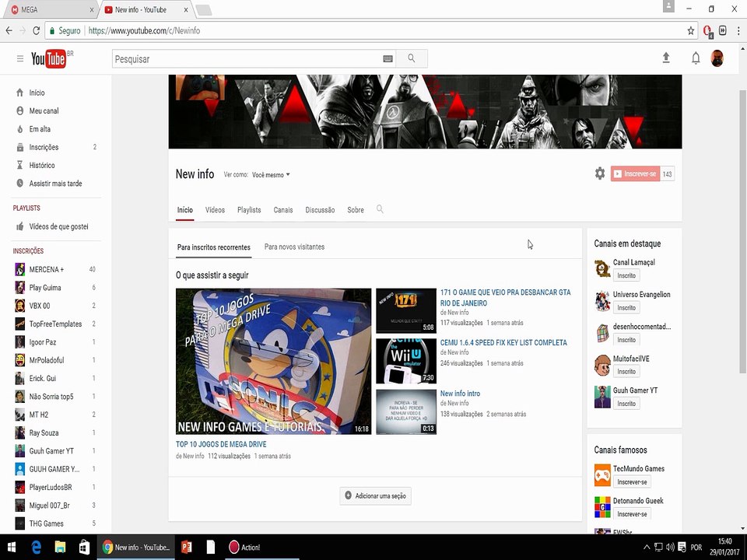Open the Chrome three-dot menu
The image size is (747, 560).
(738, 30)
